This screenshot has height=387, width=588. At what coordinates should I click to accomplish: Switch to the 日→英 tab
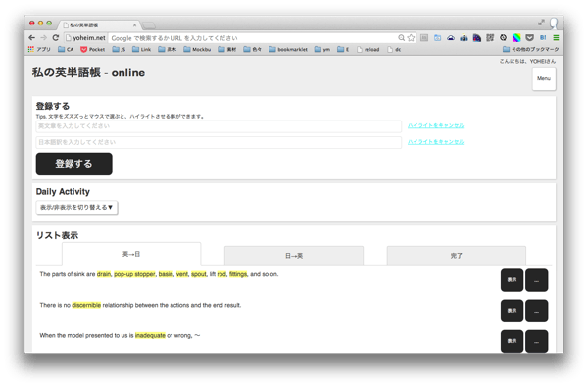(294, 256)
